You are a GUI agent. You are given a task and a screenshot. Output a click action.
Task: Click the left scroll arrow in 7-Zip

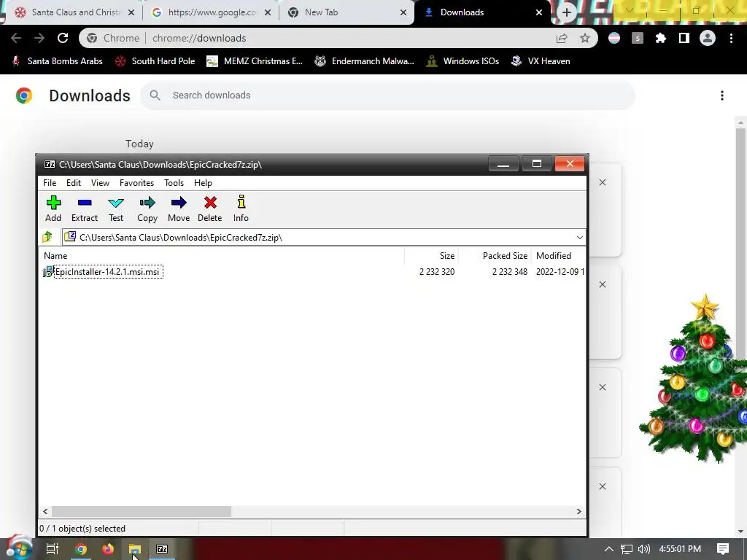(x=45, y=511)
